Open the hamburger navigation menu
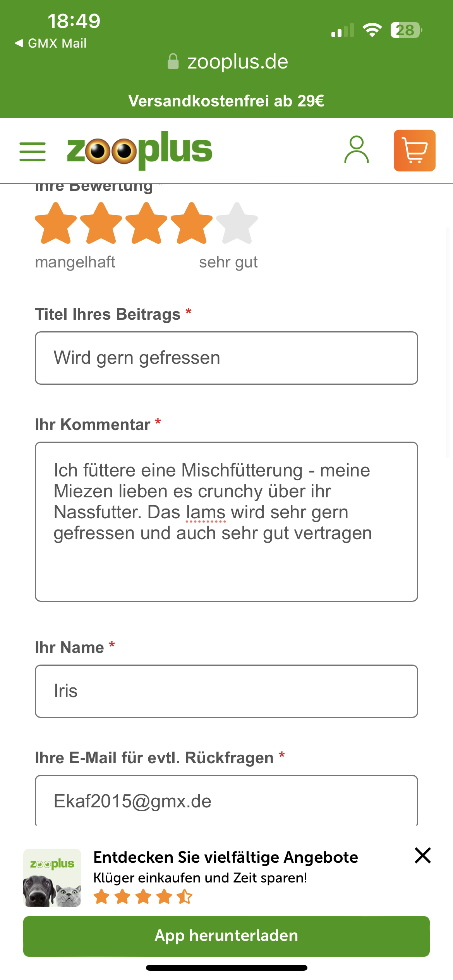 (33, 151)
